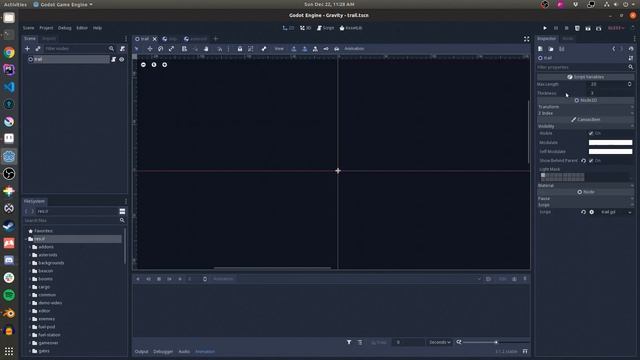The height and width of the screenshot is (360, 640).
Task: Toggle distraction free mode icon
Action: pyautogui.click(x=527, y=39)
